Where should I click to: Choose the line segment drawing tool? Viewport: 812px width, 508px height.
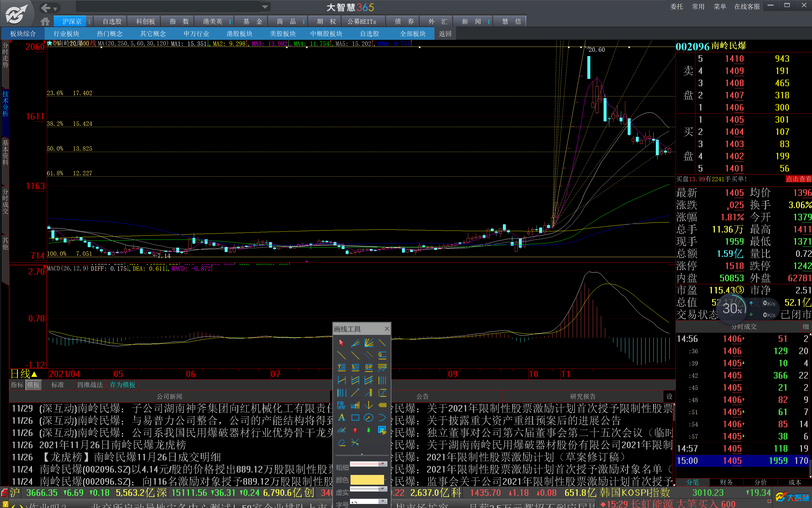[382, 343]
